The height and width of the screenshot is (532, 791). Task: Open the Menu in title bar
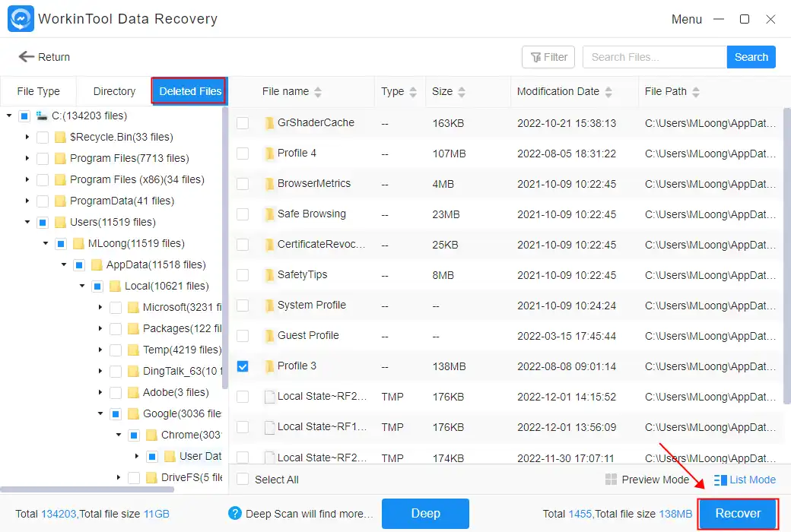tap(687, 19)
